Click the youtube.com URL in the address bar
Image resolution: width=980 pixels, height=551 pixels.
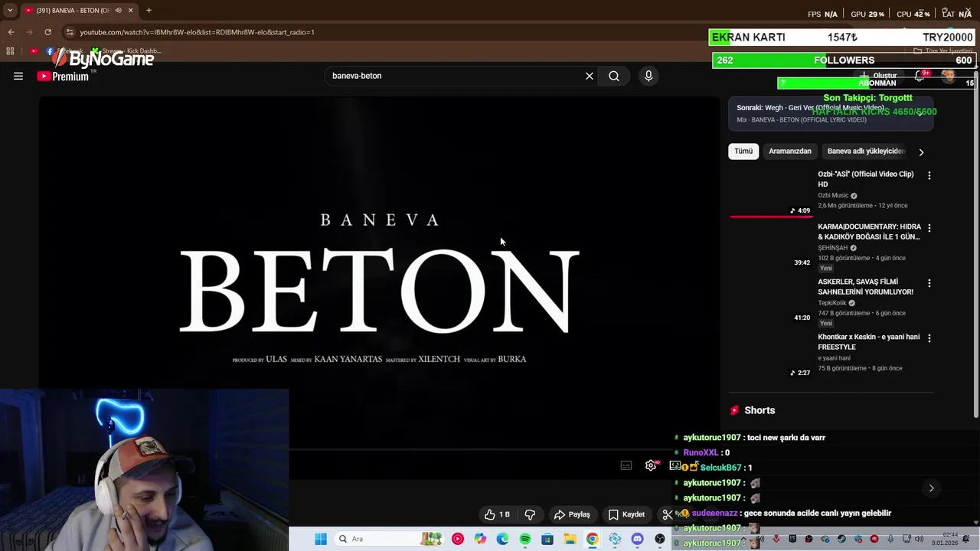tap(197, 32)
